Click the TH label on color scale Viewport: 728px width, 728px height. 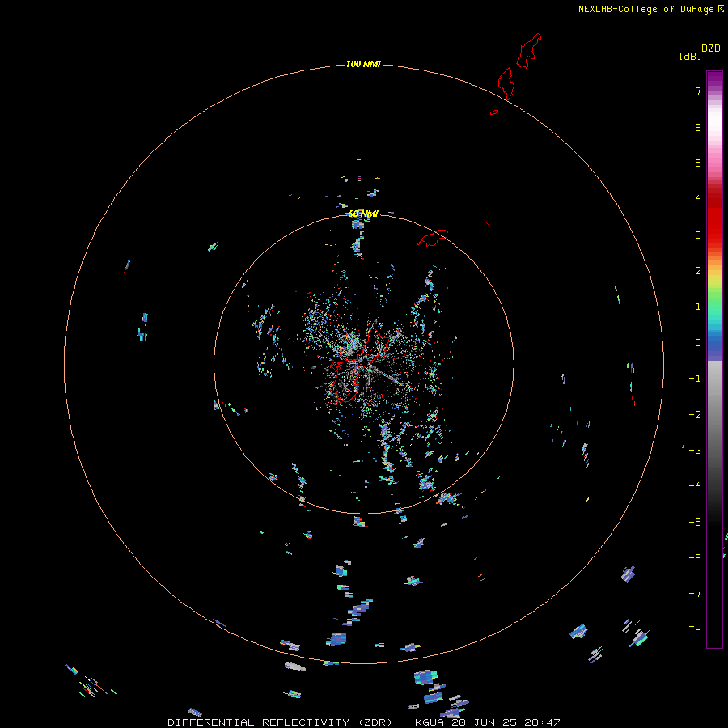click(x=695, y=630)
